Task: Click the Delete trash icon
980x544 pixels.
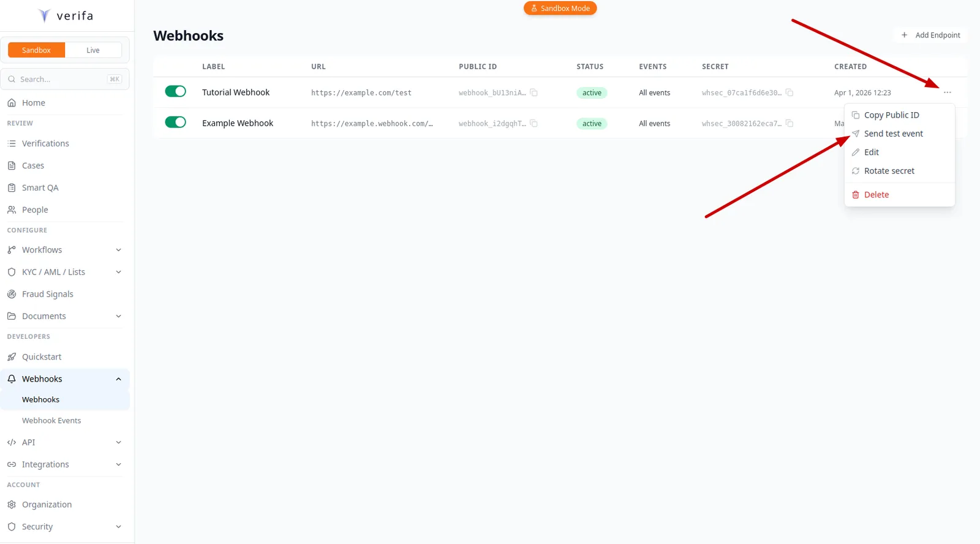Action: (856, 195)
